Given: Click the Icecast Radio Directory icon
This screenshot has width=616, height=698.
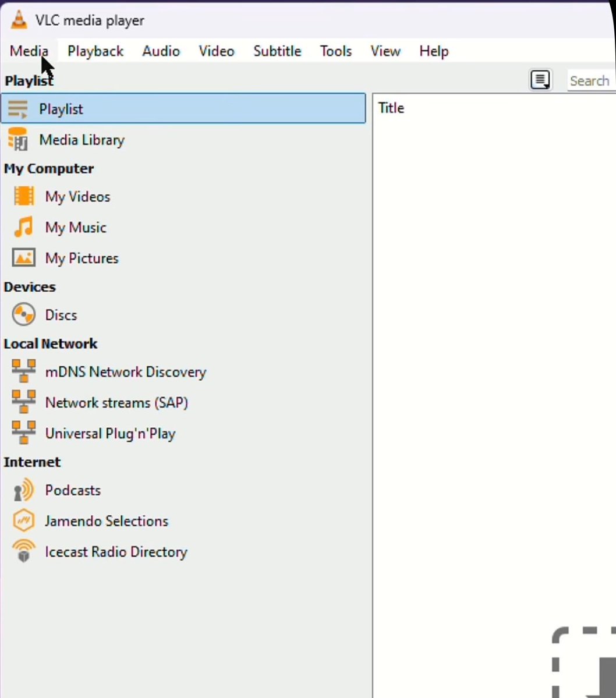Looking at the screenshot, I should coord(24,551).
